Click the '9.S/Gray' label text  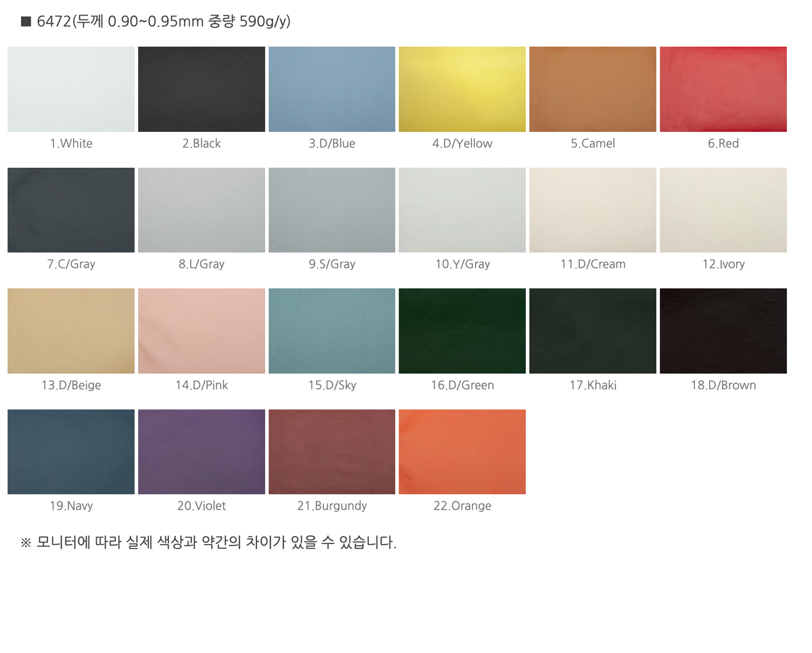click(x=332, y=264)
